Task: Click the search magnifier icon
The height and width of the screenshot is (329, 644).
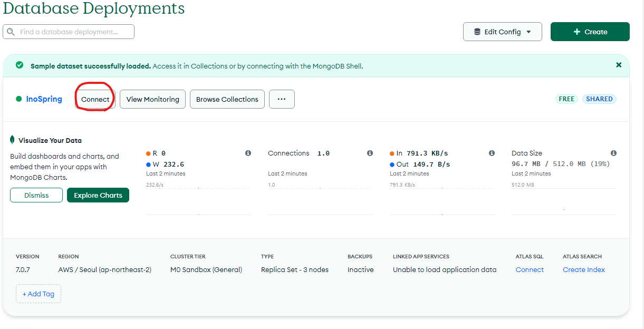Action: point(11,32)
